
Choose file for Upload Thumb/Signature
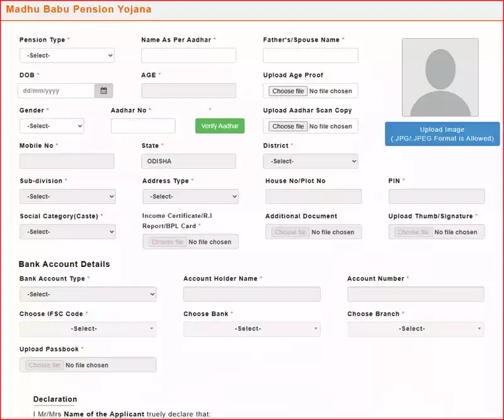tap(413, 232)
